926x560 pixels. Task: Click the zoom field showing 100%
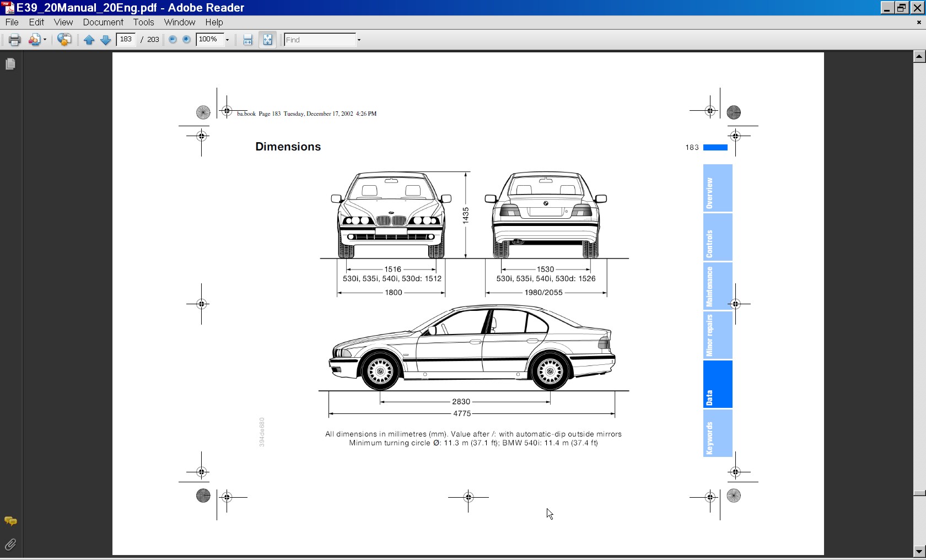pyautogui.click(x=209, y=40)
